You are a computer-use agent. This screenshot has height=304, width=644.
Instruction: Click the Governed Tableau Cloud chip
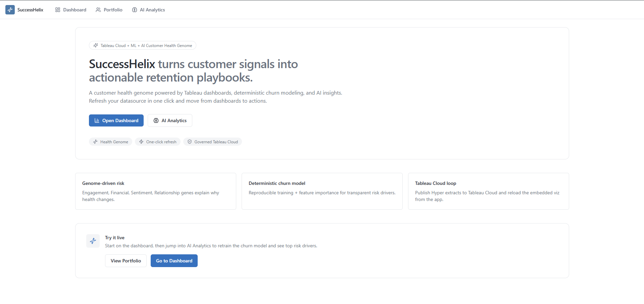212,142
